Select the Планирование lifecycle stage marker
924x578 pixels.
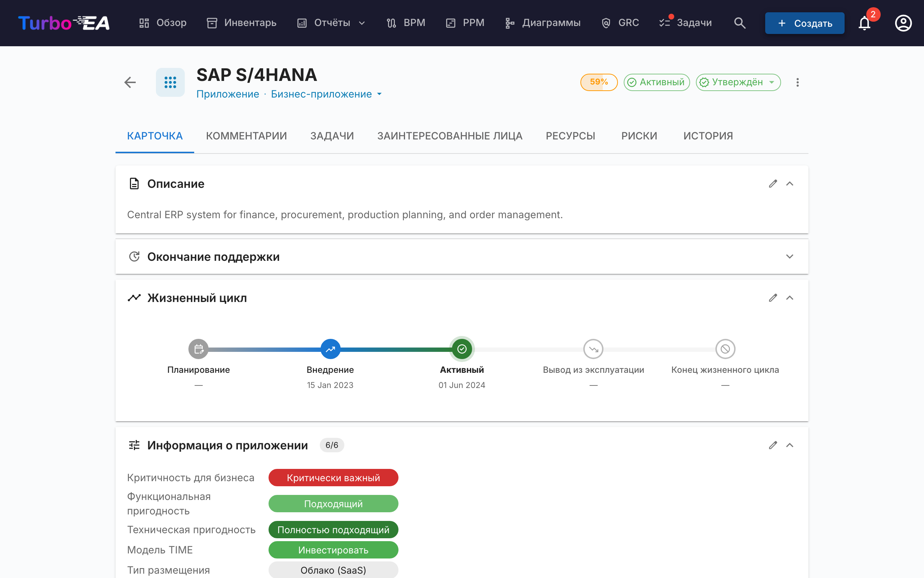click(199, 349)
